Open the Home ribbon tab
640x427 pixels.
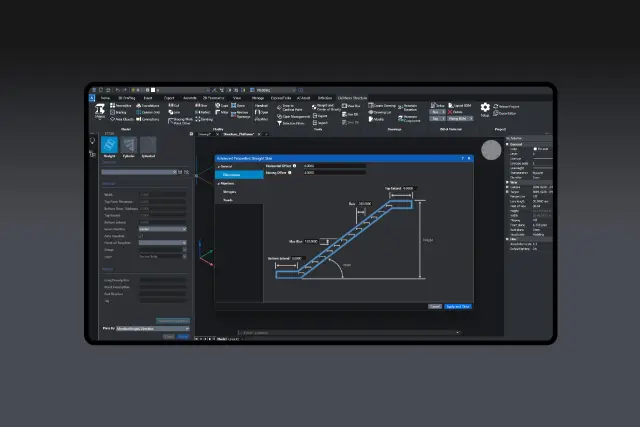click(x=105, y=98)
